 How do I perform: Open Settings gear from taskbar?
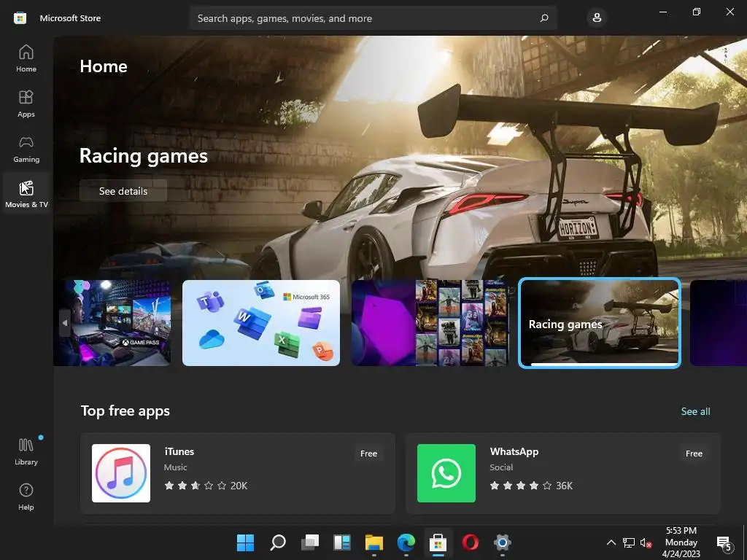click(502, 542)
